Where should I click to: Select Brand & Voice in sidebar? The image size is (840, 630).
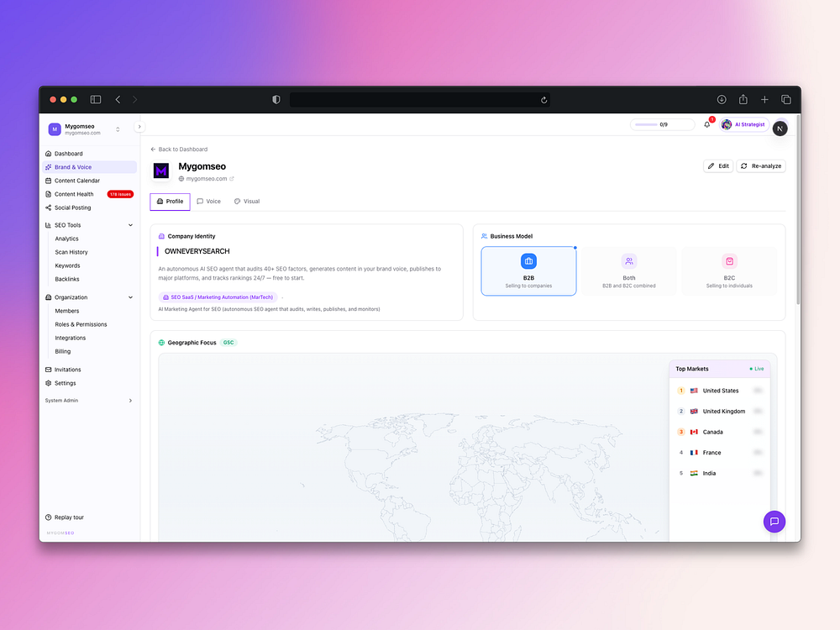(x=90, y=167)
